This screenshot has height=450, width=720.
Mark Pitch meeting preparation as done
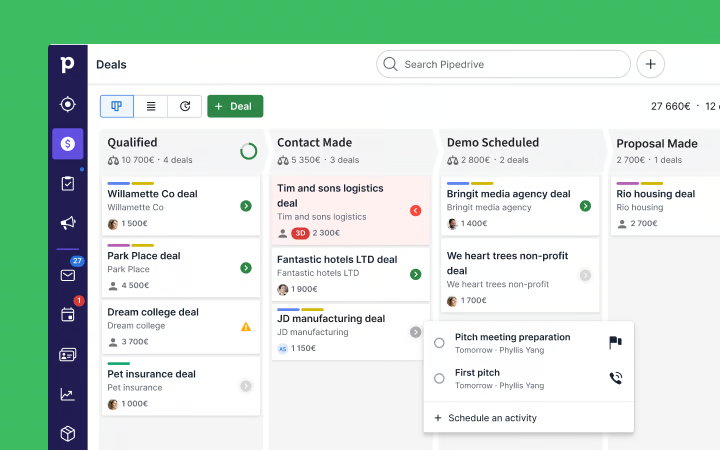(x=439, y=343)
